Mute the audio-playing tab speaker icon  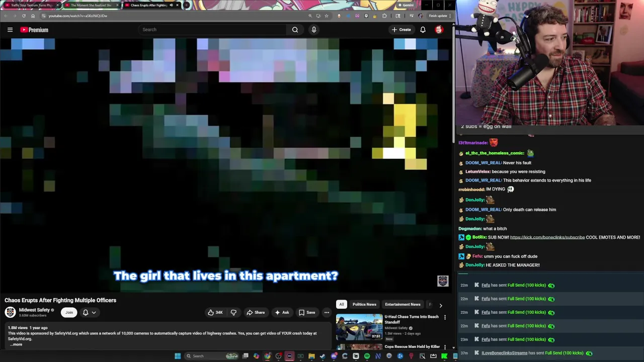(171, 5)
